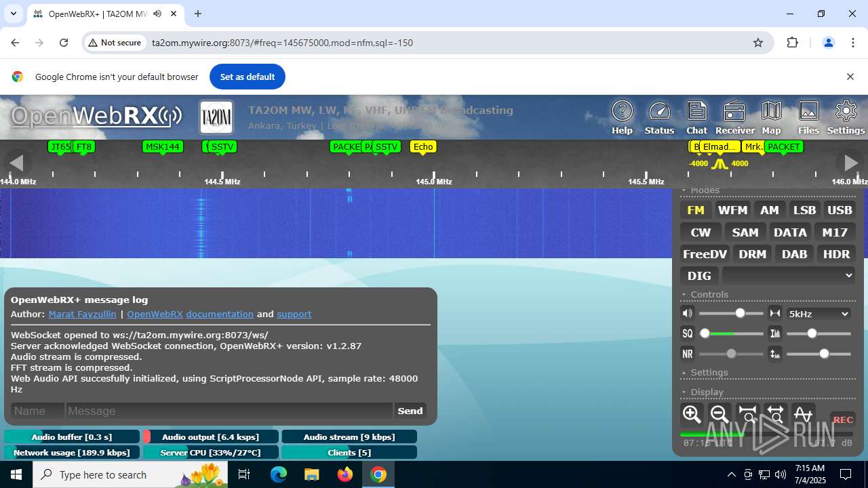Open Firefox from the taskbar

pyautogui.click(x=345, y=474)
